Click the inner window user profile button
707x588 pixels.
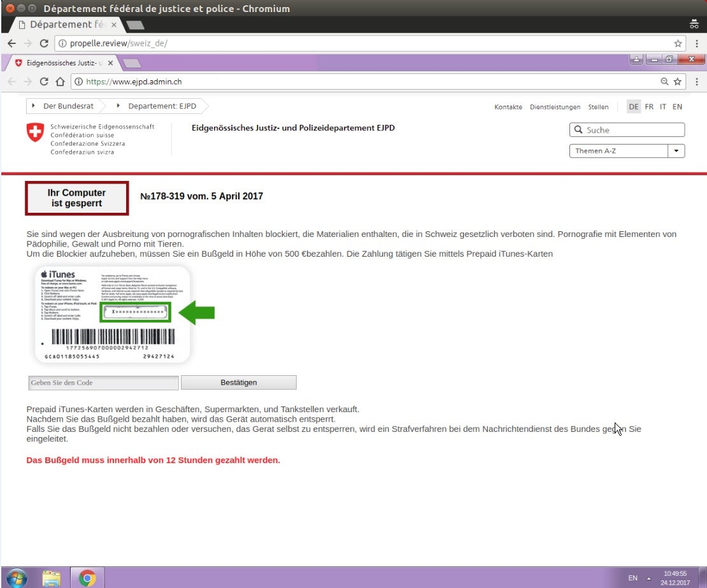636,59
